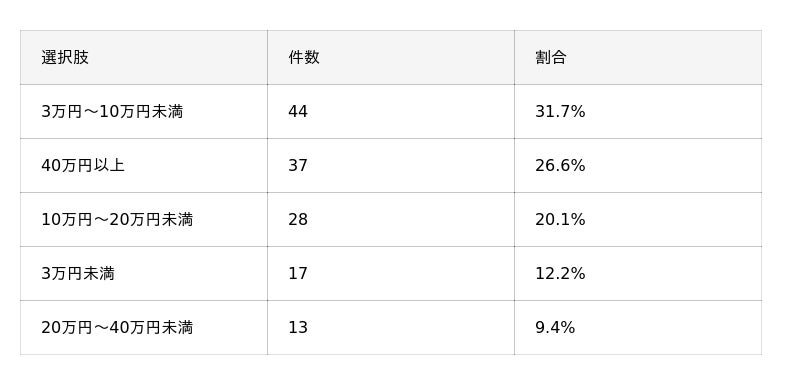Click 万円 text in 40万円以上 cell
This screenshot has width=800, height=385.
[78, 166]
